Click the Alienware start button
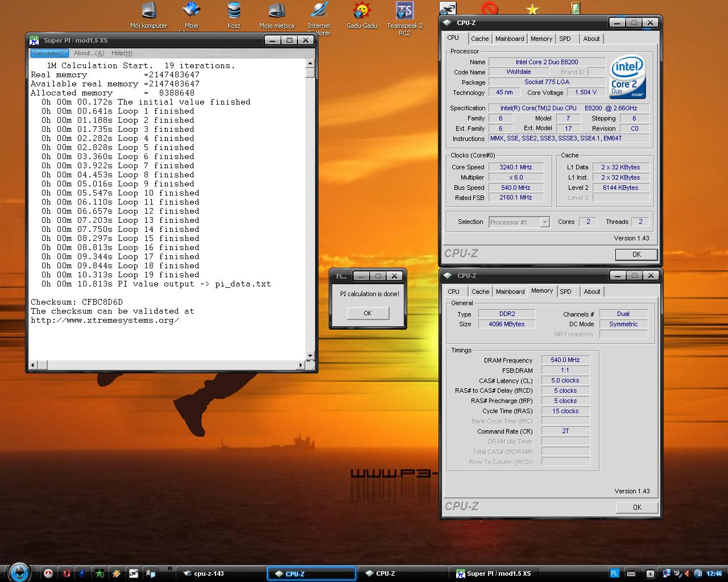This screenshot has width=728, height=582. click(19, 572)
